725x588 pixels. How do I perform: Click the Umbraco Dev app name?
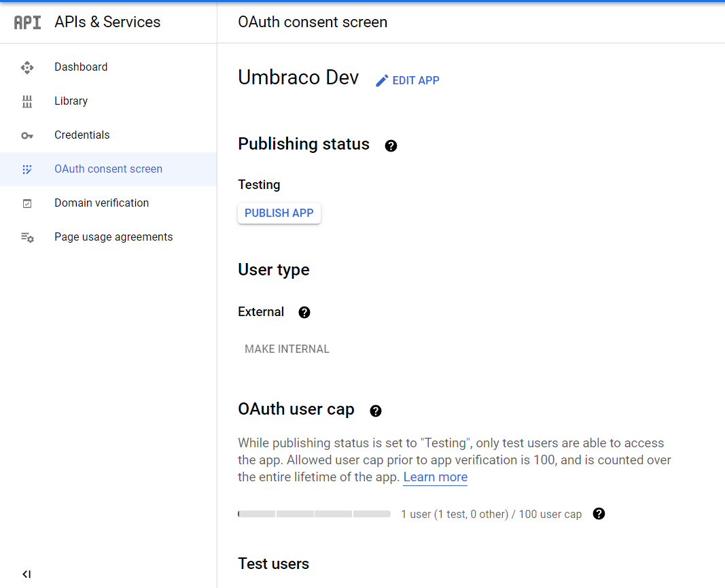(x=298, y=77)
